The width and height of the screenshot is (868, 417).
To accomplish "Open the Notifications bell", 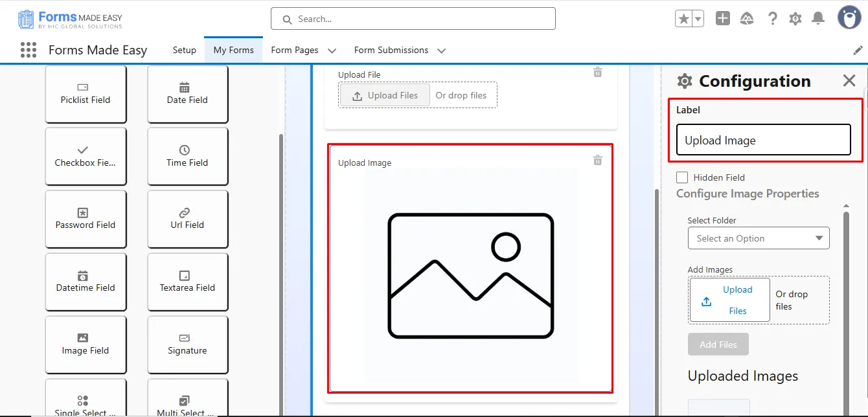I will 819,19.
